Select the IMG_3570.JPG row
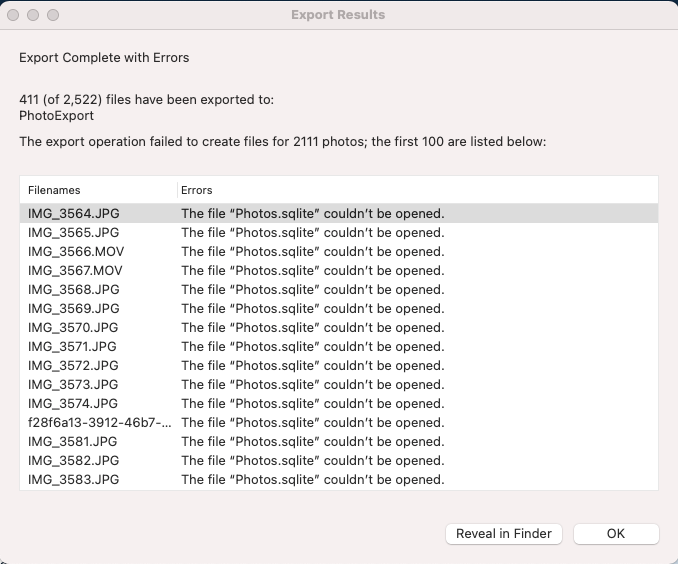Viewport: 678px width, 564px height. click(339, 327)
